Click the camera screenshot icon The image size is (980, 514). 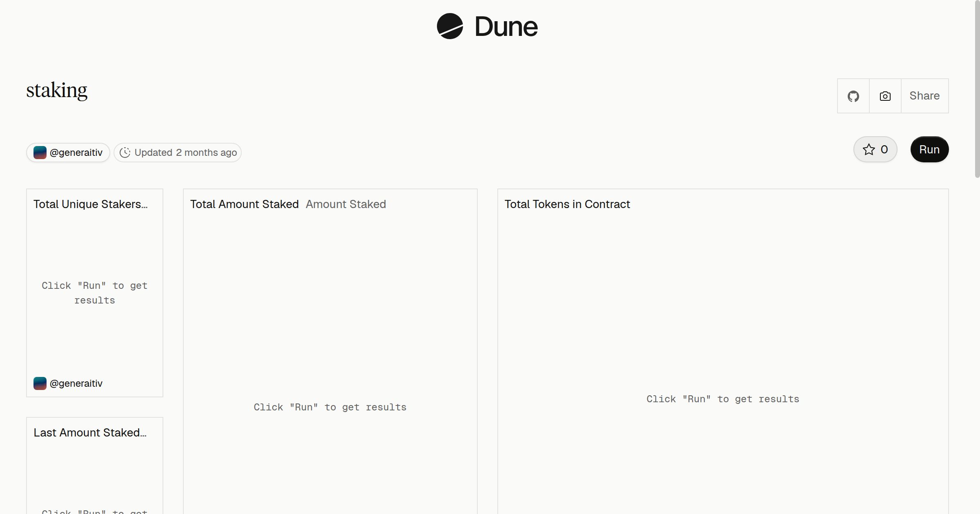(x=885, y=96)
